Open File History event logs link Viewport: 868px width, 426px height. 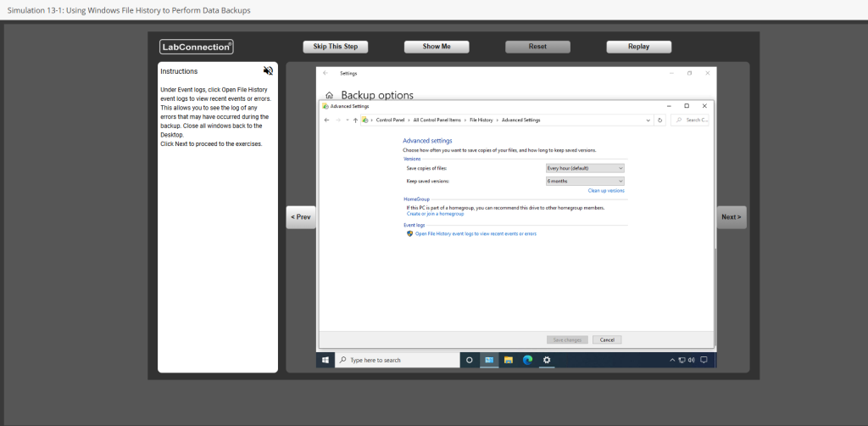[x=475, y=233]
